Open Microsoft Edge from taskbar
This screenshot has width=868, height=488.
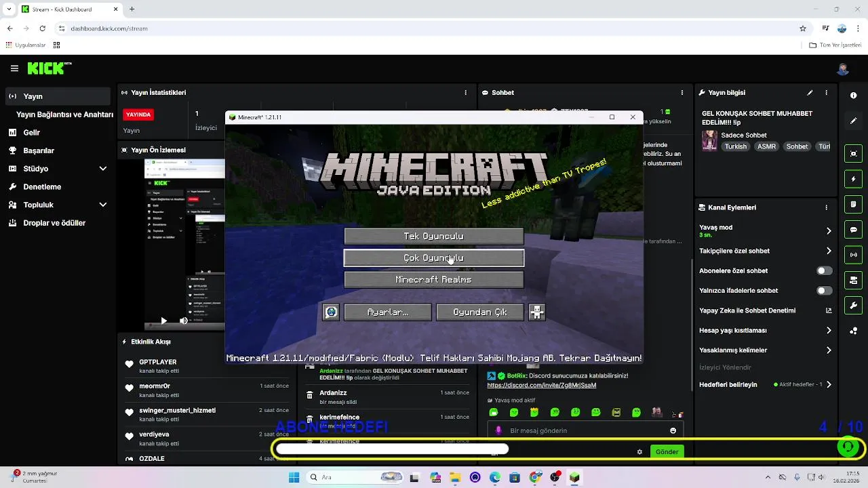pyautogui.click(x=495, y=477)
